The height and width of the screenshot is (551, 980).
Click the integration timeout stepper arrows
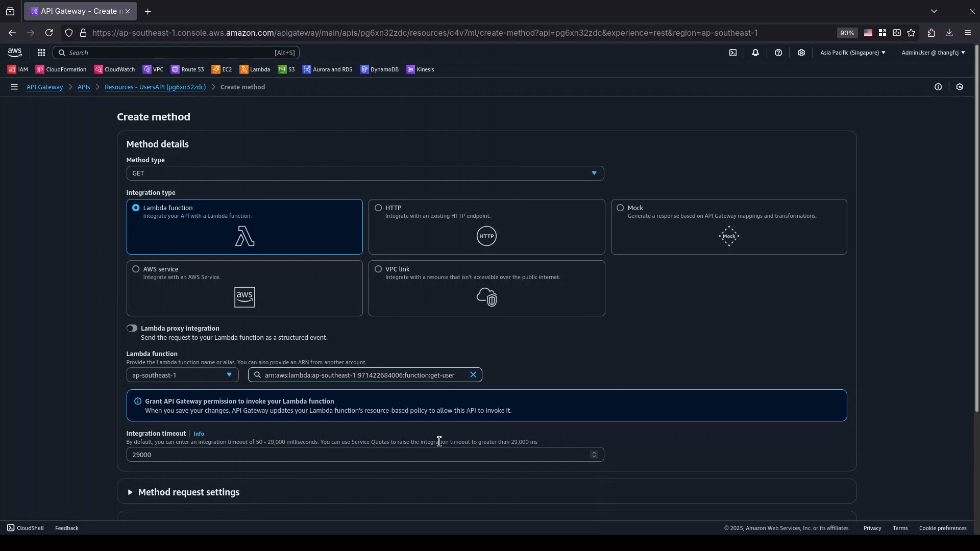(594, 455)
